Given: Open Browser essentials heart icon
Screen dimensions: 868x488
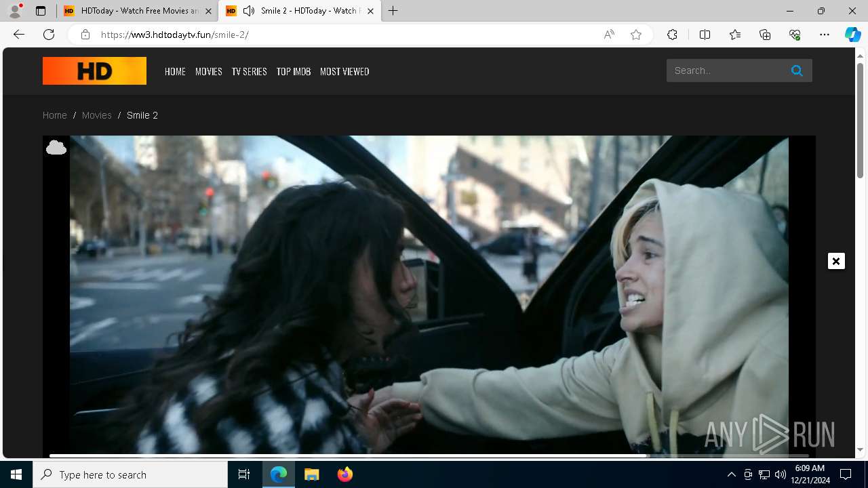Looking at the screenshot, I should (795, 35).
